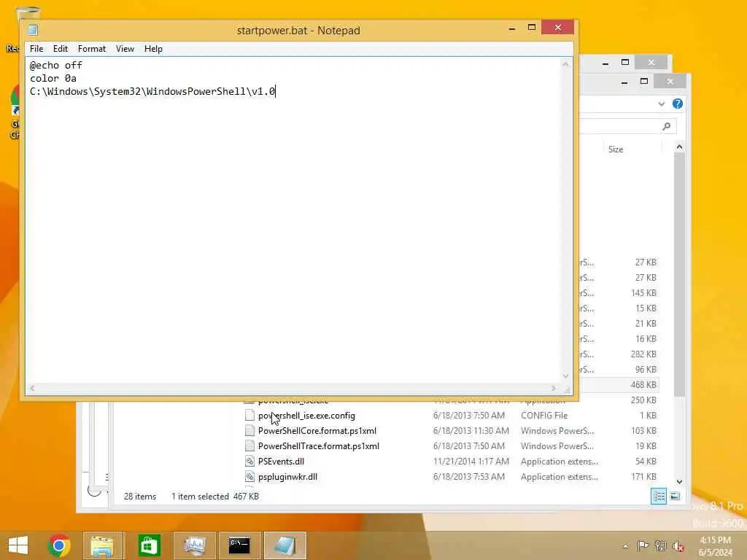
Task: Click the C:\Windows\System32 path line
Action: (152, 91)
